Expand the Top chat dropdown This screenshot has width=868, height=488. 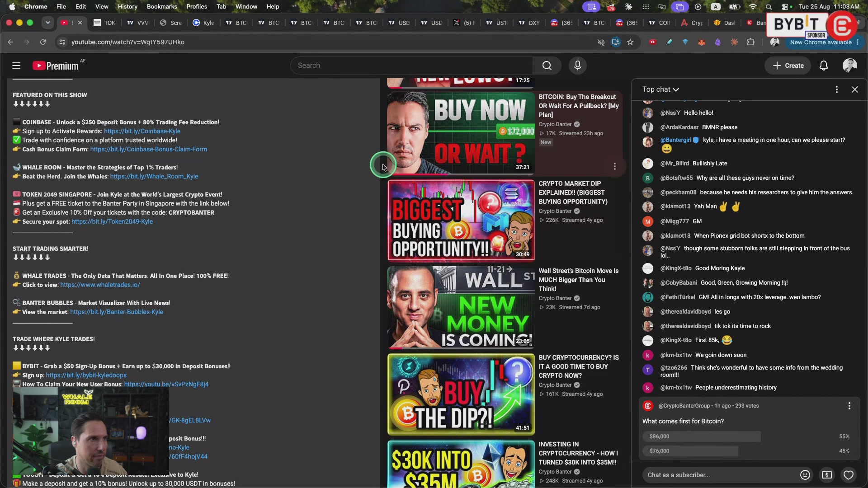coord(661,89)
